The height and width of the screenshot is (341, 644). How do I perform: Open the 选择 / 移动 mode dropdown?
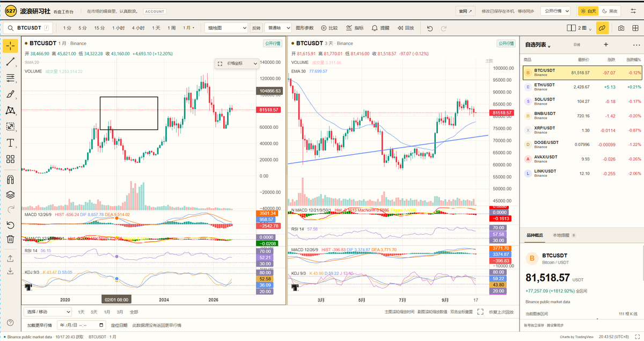(49, 311)
